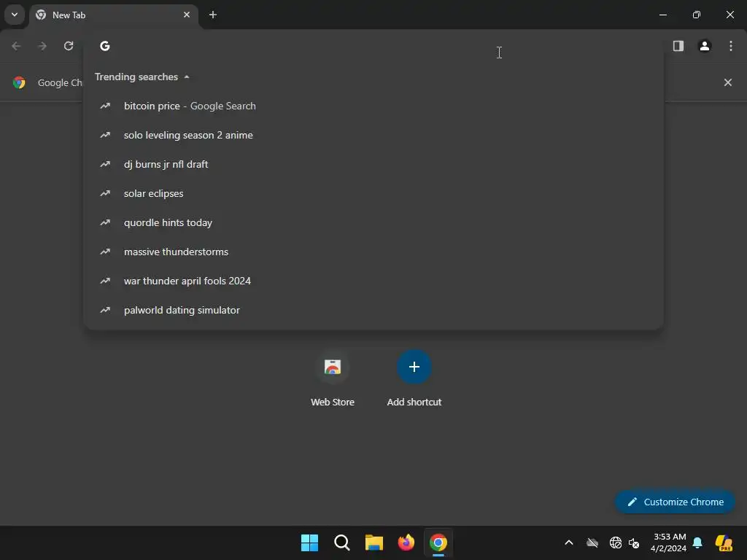Minimize the Chrome window
The height and width of the screenshot is (560, 747).
(x=662, y=15)
